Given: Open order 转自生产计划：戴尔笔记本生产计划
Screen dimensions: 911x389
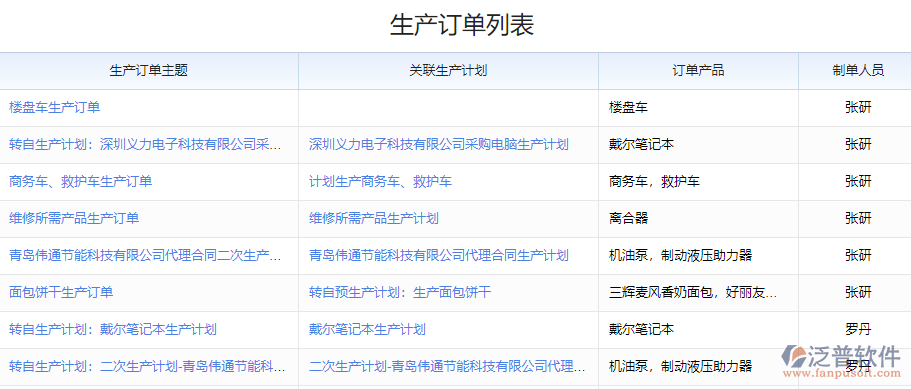Looking at the screenshot, I should (x=113, y=329).
